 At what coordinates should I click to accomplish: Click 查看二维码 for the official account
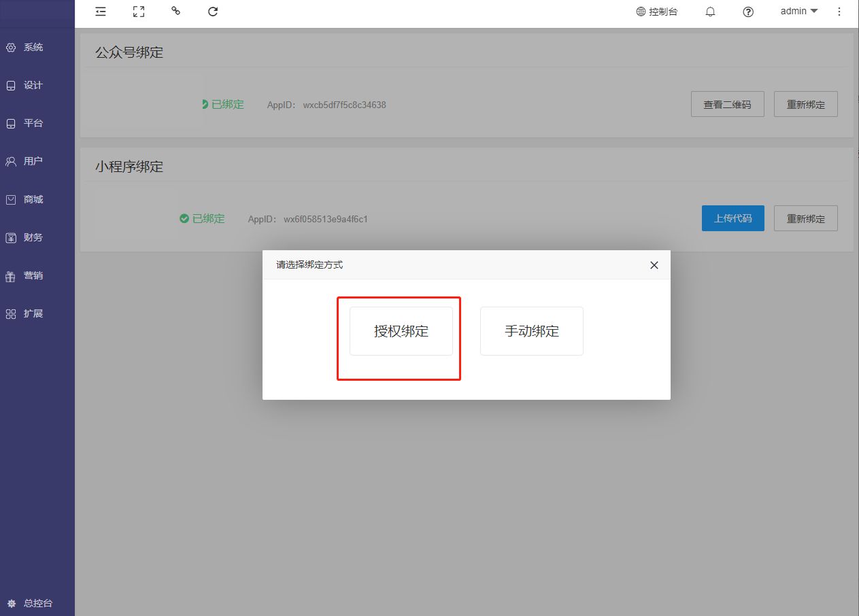727,104
